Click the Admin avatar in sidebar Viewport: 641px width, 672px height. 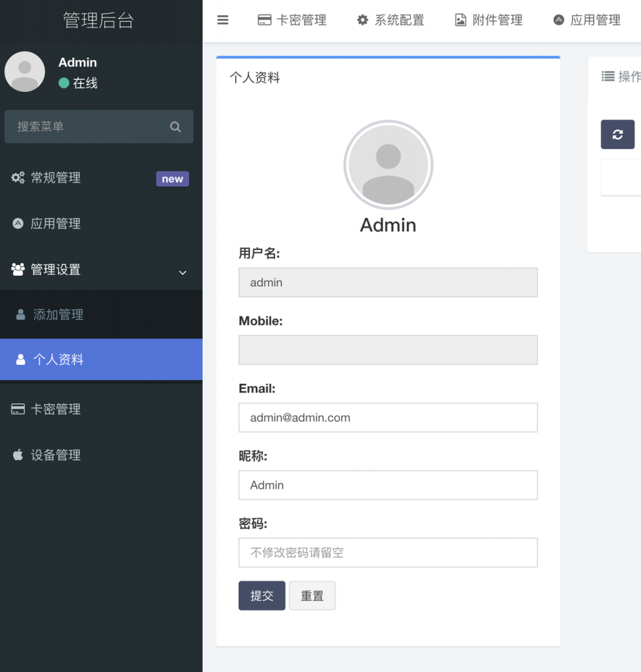[25, 72]
